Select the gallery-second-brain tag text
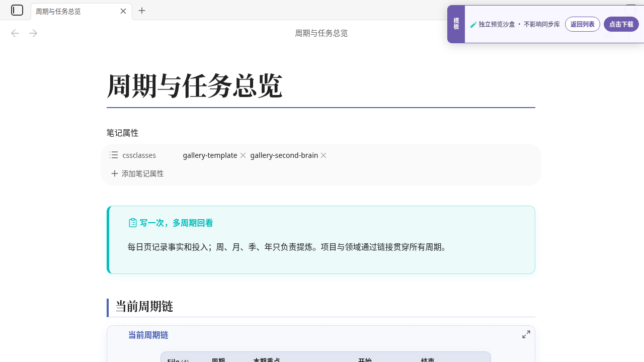The image size is (644, 362). click(284, 155)
